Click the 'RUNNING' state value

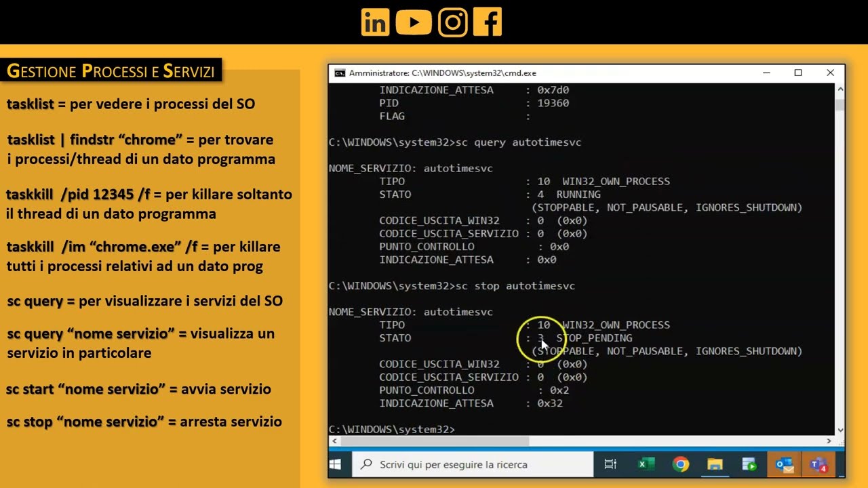coord(578,195)
